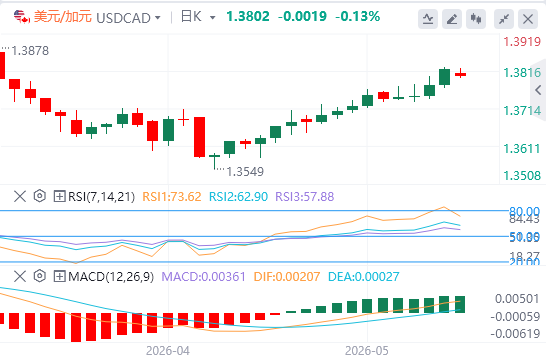Remove the MACD indicator panel
This screenshot has width=546, height=364.
20,277
